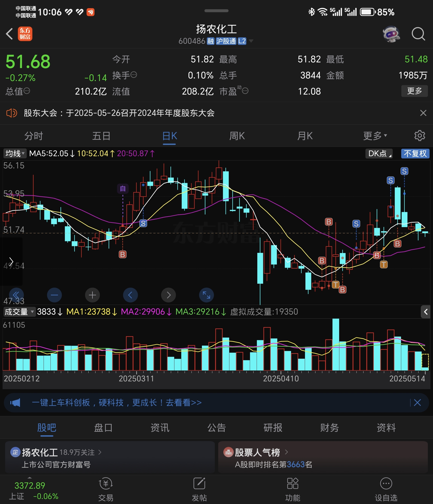
Task: Tap the 总值 info icon
Action: (27, 91)
